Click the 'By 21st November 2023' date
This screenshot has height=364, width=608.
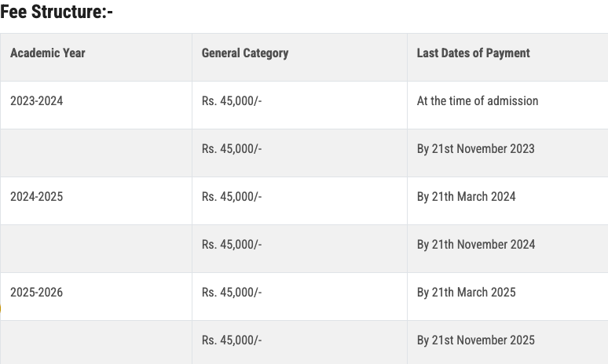click(475, 149)
